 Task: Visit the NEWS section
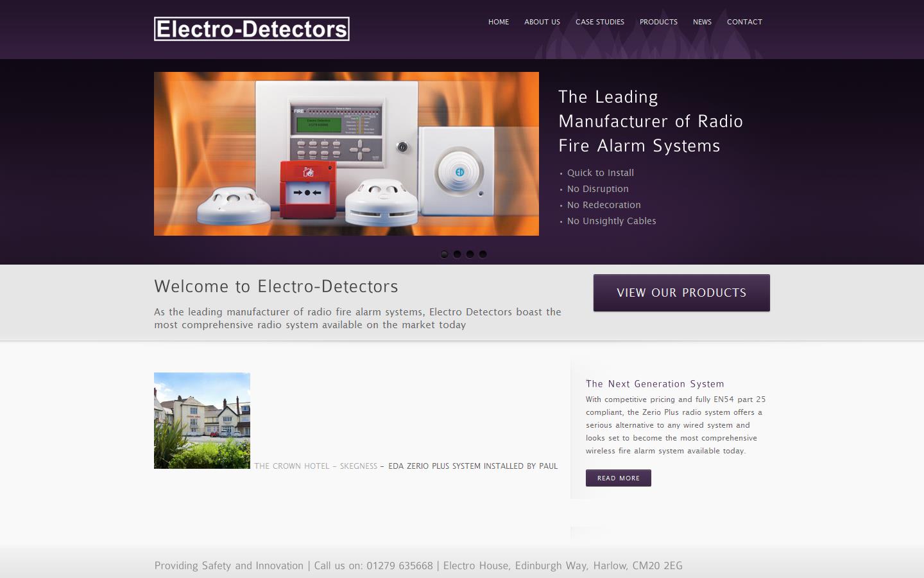[702, 22]
